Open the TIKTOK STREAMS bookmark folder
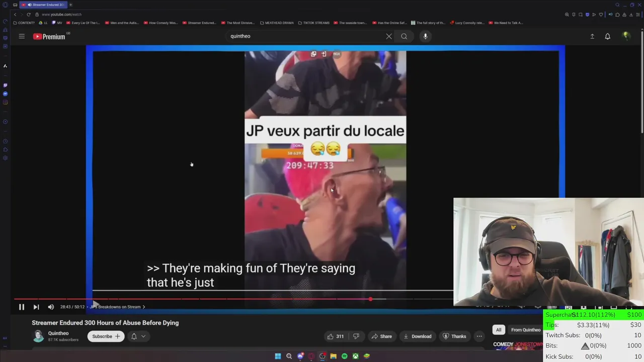The width and height of the screenshot is (644, 362). (315, 23)
